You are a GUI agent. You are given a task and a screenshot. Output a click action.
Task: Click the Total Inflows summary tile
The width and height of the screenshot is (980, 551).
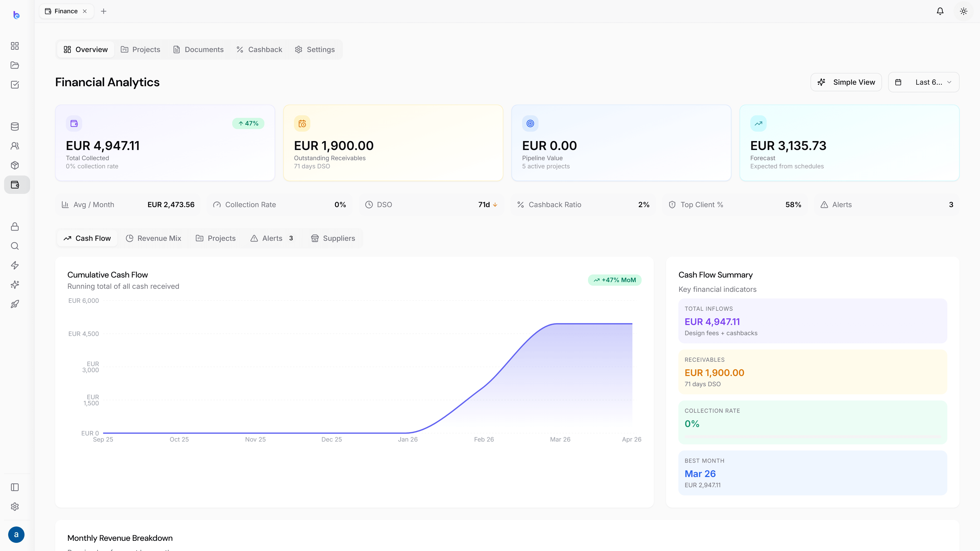tap(813, 321)
